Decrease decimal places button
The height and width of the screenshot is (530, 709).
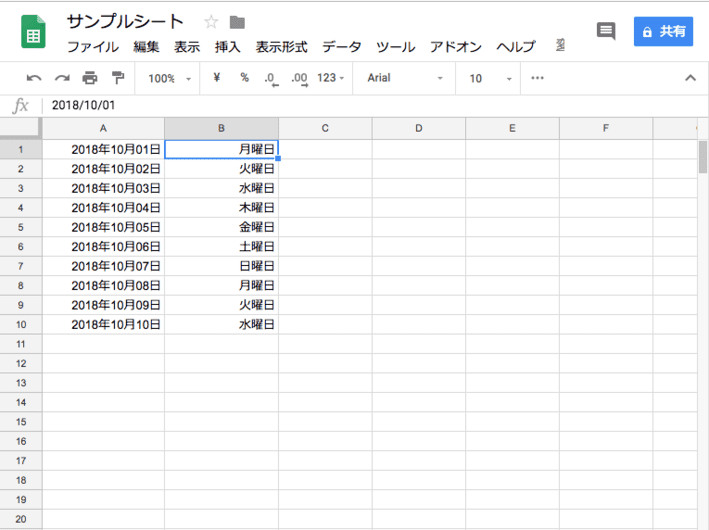click(x=271, y=78)
